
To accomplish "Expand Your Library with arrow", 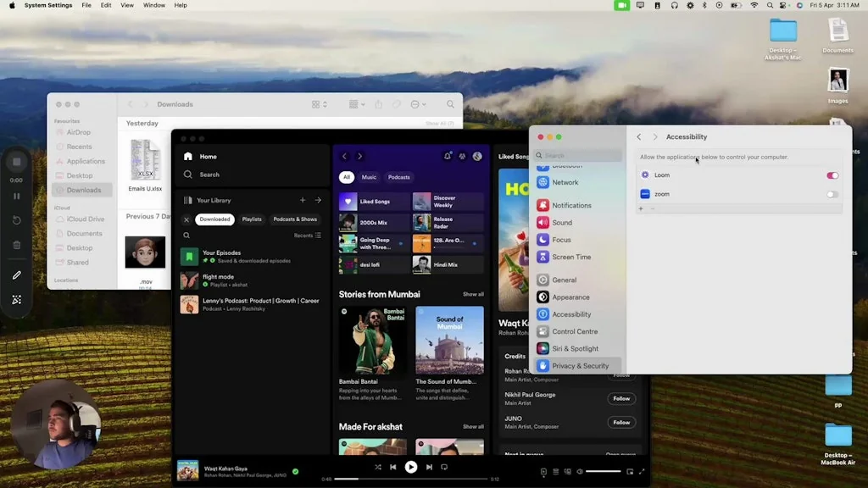I will pyautogui.click(x=318, y=200).
